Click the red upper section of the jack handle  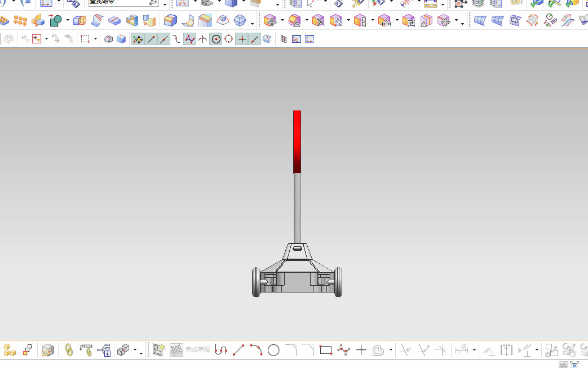click(x=297, y=141)
